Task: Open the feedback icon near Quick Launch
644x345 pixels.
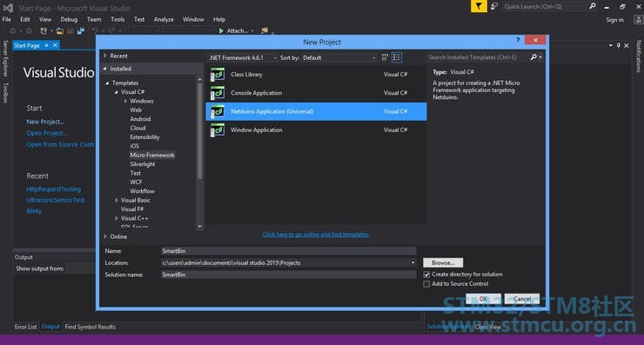Action: 494,6
